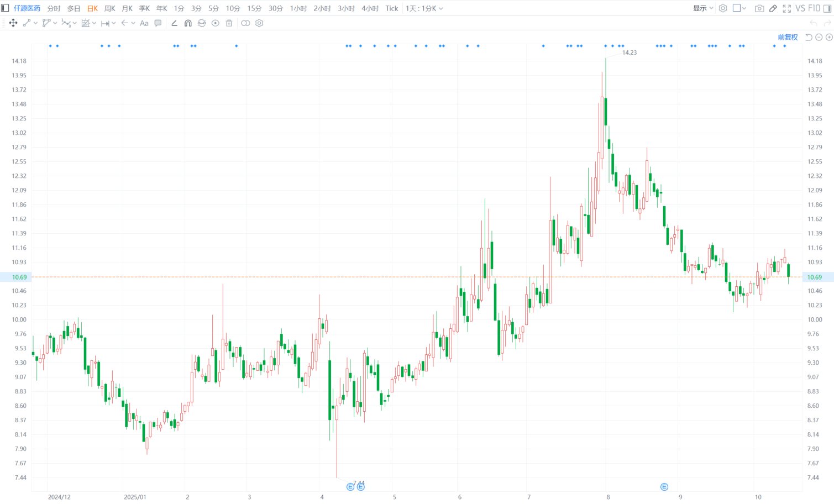The width and height of the screenshot is (834, 504).
Task: Select the arrow annotation tool
Action: (124, 23)
